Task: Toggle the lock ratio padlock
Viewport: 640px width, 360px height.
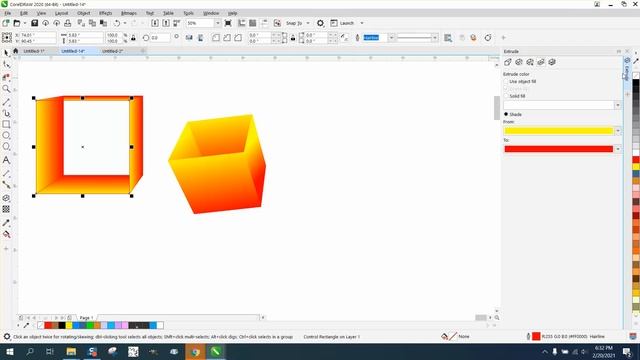Action: 133,38
